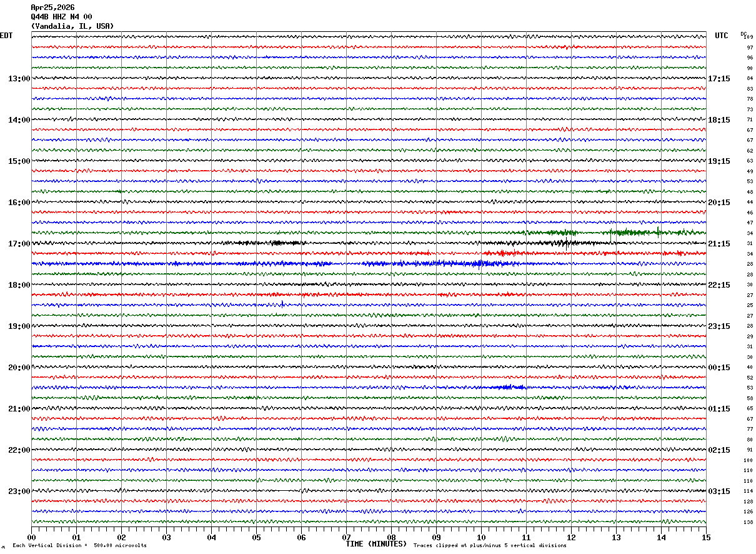
Task: Click the Traces clipped at plus/minus 5 note
Action: pos(490,546)
